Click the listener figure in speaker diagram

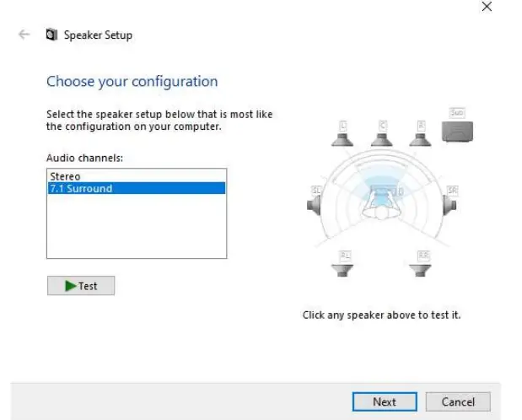click(384, 202)
